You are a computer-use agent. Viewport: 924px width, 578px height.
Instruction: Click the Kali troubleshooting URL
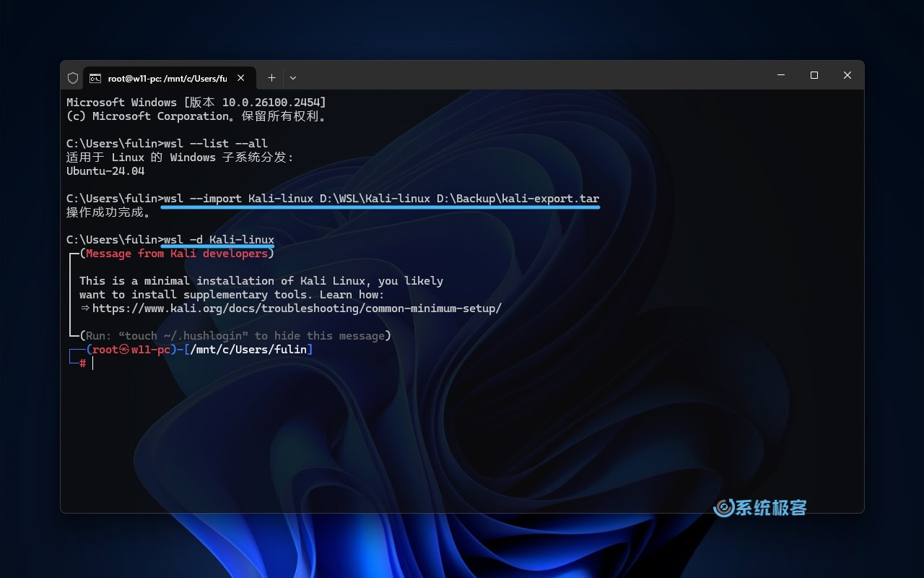coord(297,309)
